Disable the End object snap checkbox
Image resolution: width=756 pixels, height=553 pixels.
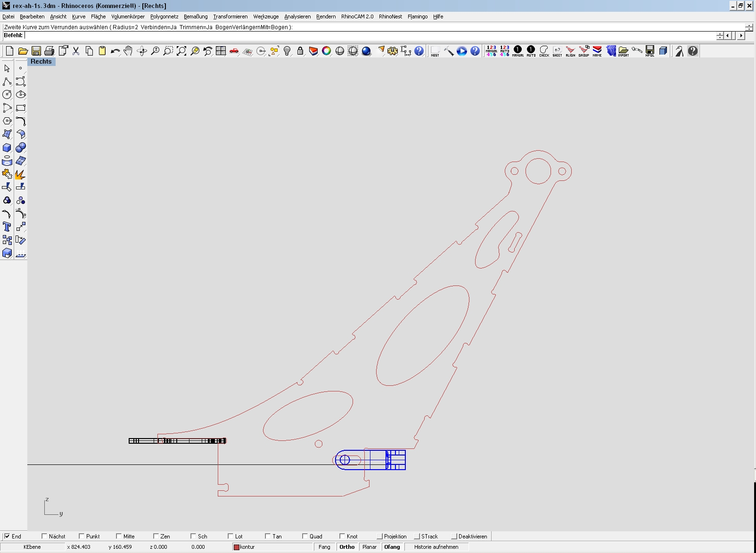[7, 536]
